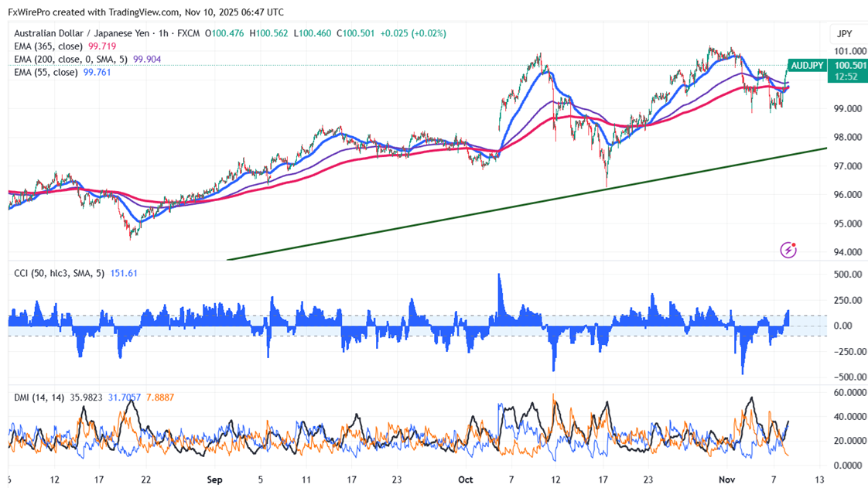This screenshot has height=488, width=868.
Task: Click the FXCM source label
Action: coord(188,33)
